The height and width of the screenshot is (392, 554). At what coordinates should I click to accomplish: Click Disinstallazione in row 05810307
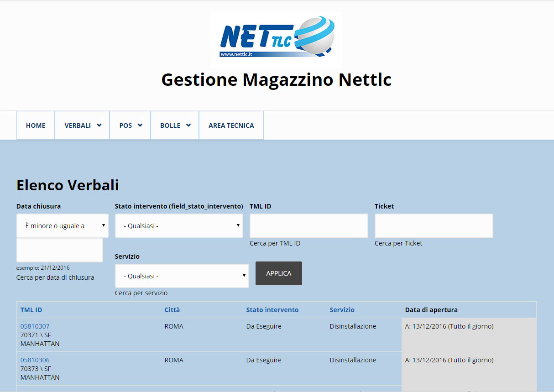[x=353, y=326]
